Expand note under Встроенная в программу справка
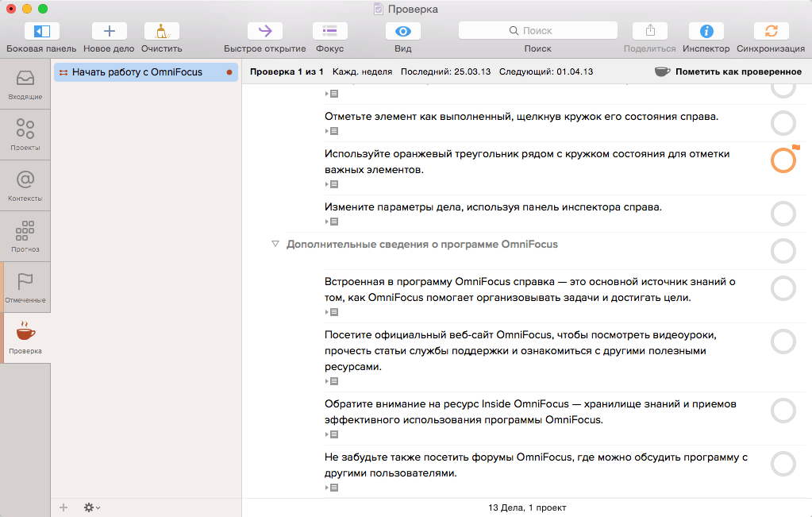 pos(332,312)
